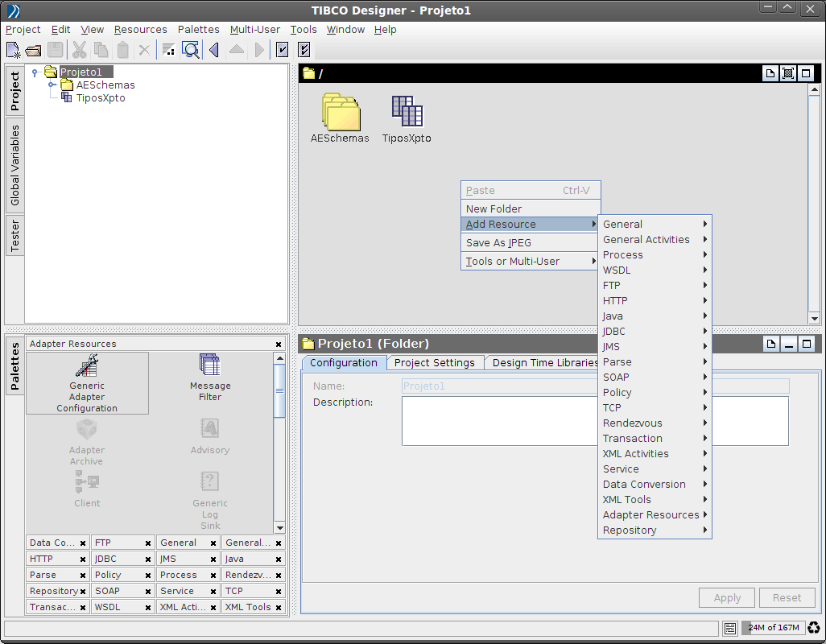Choose New Folder from context menu
The width and height of the screenshot is (826, 644).
[494, 208]
